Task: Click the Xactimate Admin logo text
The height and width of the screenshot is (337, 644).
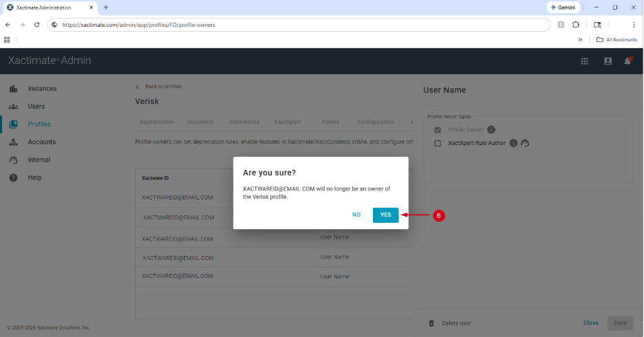Action: tap(50, 61)
